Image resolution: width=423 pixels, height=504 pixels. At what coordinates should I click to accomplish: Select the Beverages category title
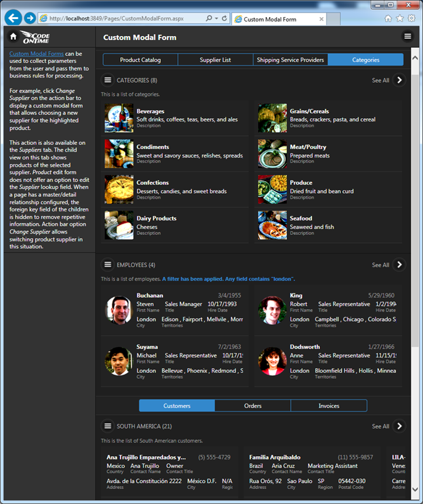click(150, 111)
